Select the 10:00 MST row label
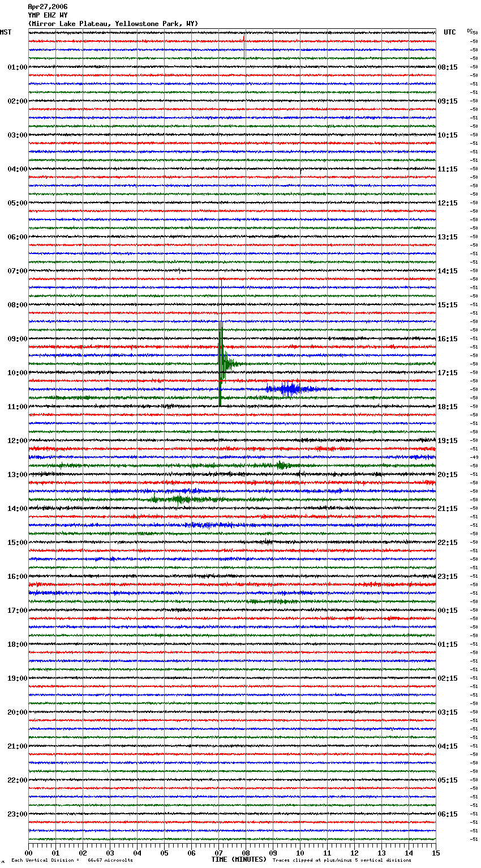Viewport: 481px width, 868px height. pos(18,373)
